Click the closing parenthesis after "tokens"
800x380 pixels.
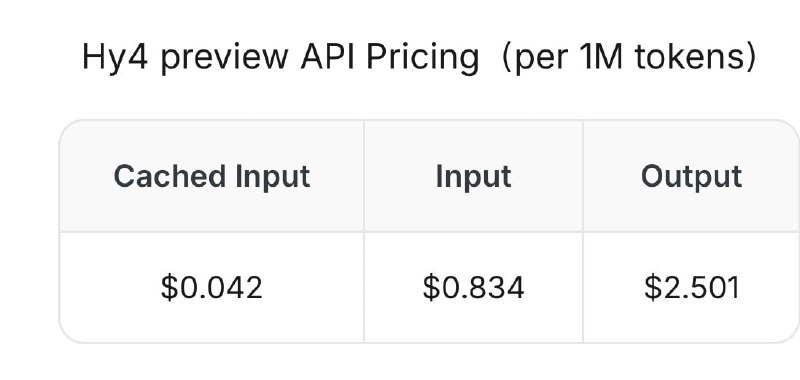[751, 58]
